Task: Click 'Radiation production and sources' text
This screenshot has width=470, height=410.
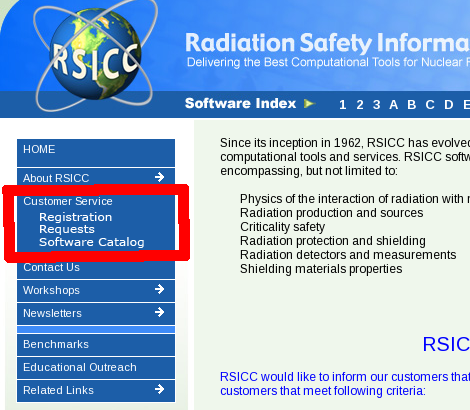Action: click(332, 213)
